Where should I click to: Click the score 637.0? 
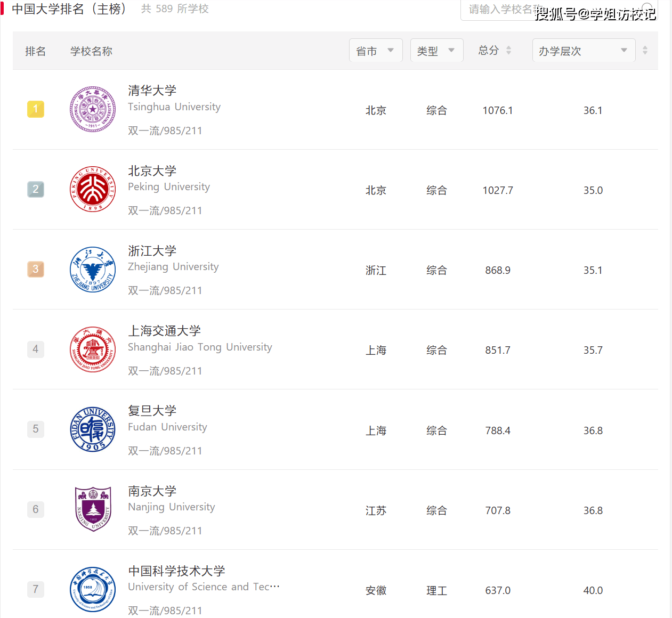[x=498, y=590]
